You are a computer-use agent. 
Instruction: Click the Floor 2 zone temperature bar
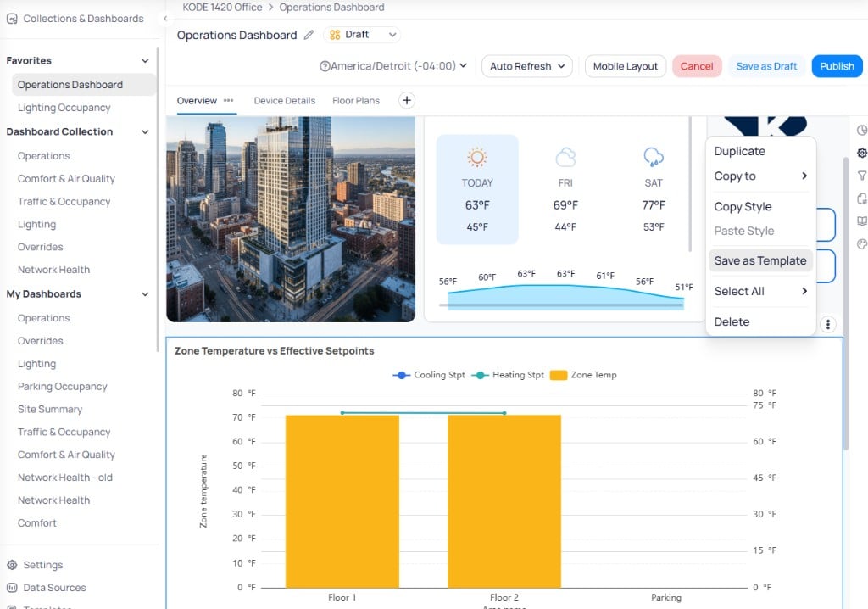504,501
